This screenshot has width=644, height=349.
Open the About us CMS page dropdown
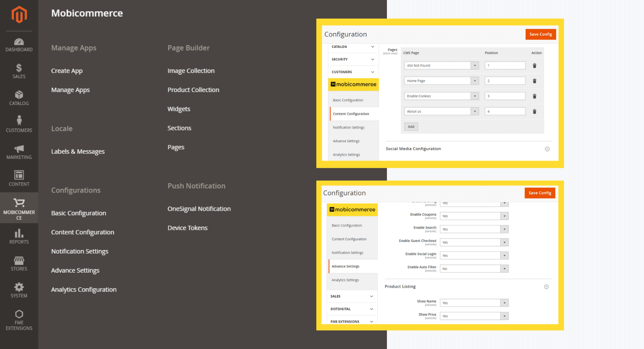pyautogui.click(x=442, y=111)
